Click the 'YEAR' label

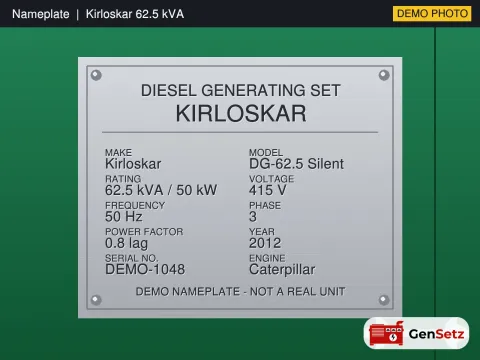(x=262, y=232)
